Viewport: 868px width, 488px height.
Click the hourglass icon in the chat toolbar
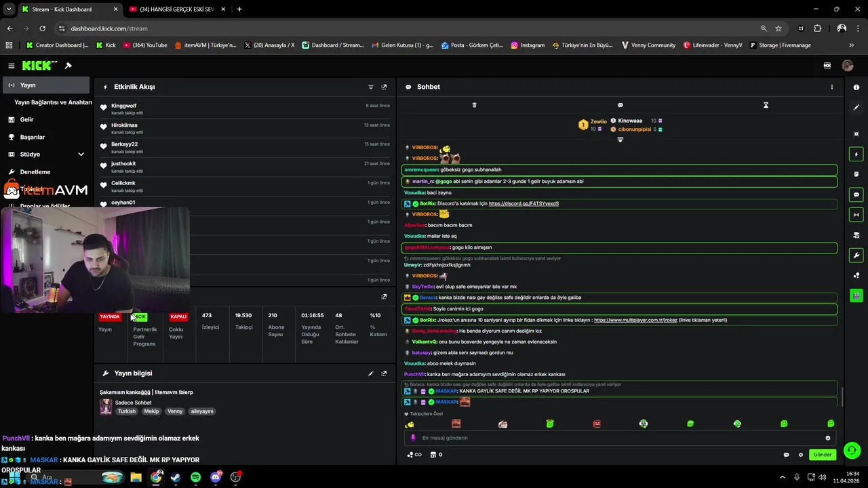(766, 105)
